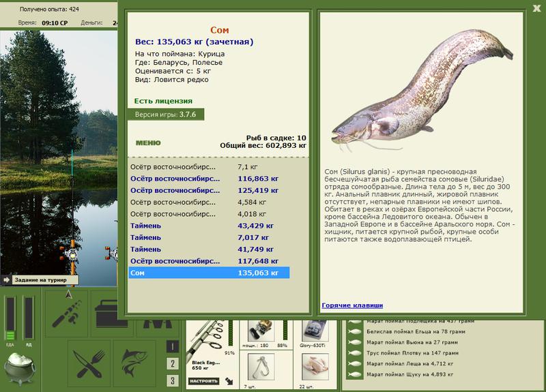Click the fork and knife food icon

coord(89,364)
